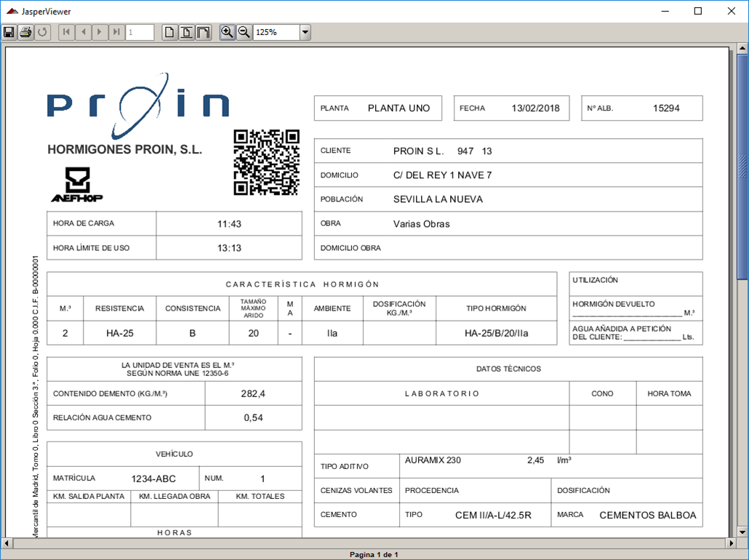Click the page number input field
749x560 pixels.
(140, 32)
